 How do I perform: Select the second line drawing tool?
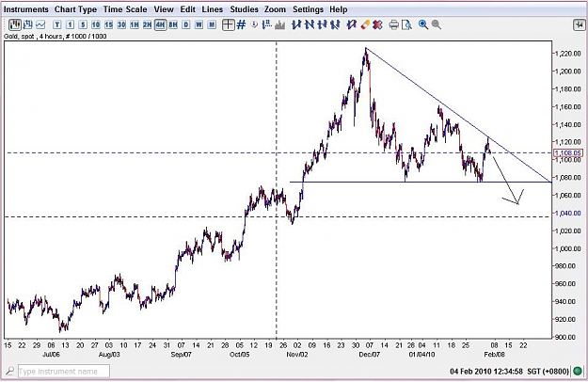[310, 25]
